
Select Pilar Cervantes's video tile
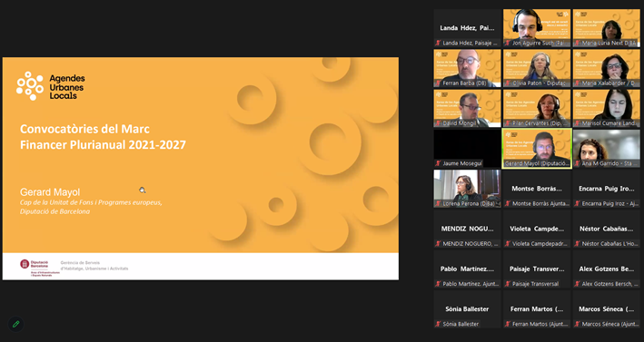click(x=537, y=108)
